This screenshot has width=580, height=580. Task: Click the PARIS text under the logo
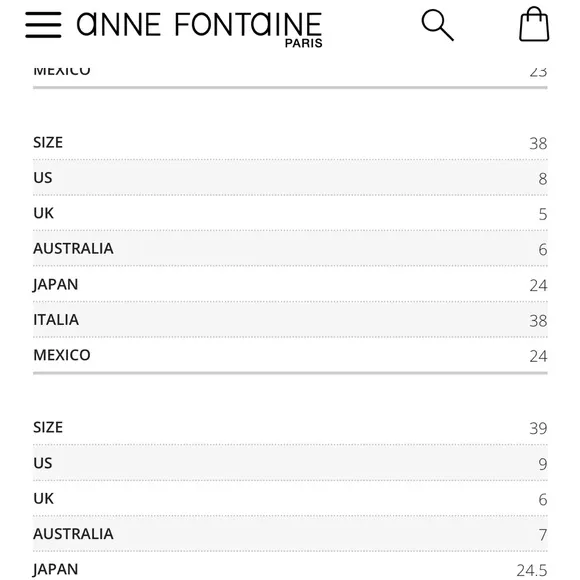(x=304, y=43)
